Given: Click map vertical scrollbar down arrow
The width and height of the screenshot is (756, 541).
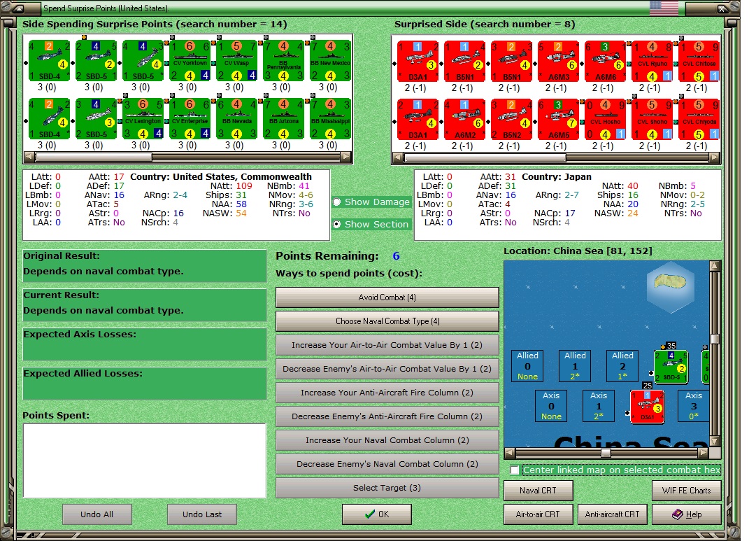Looking at the screenshot, I should [715, 441].
